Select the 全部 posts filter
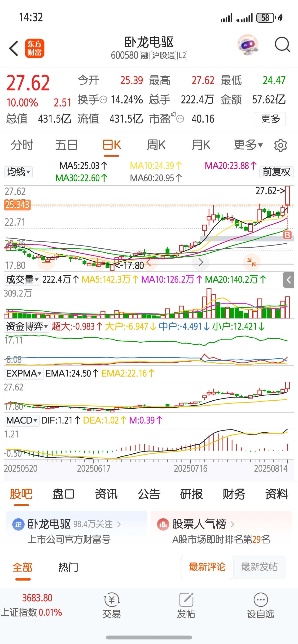The width and height of the screenshot is (298, 644). [22, 567]
